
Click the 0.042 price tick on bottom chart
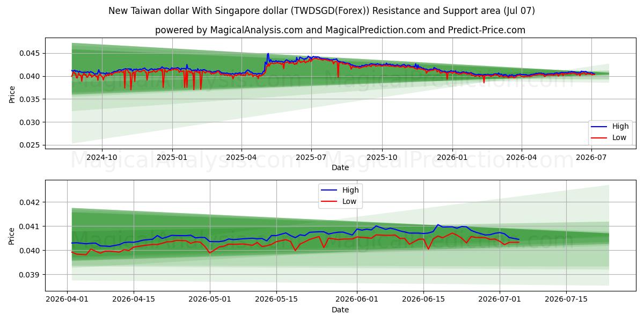[x=31, y=202]
